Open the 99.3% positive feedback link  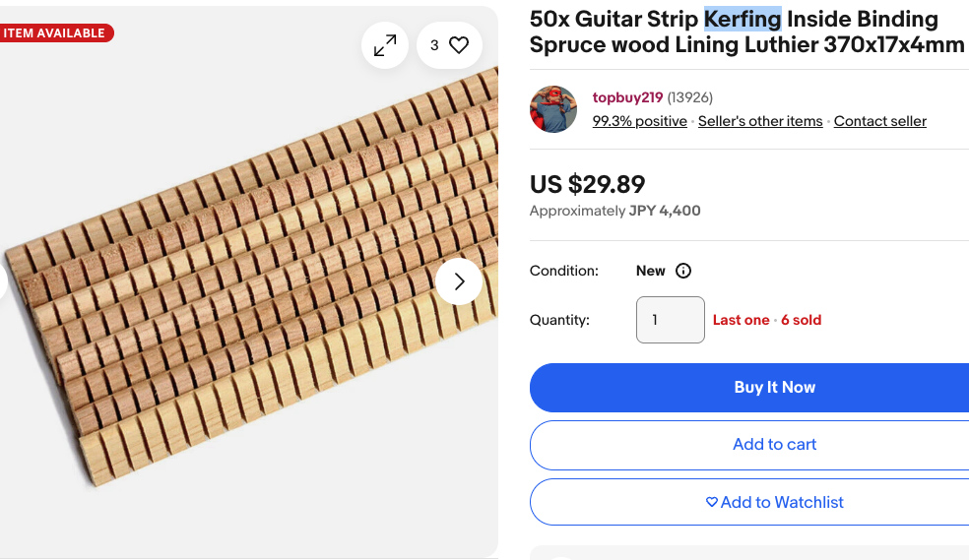point(640,121)
